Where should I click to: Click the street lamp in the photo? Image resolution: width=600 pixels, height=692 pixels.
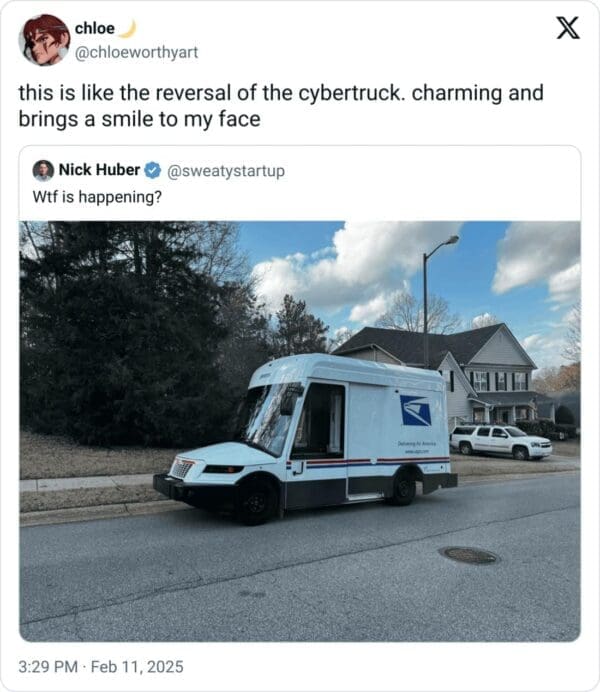coord(435,300)
